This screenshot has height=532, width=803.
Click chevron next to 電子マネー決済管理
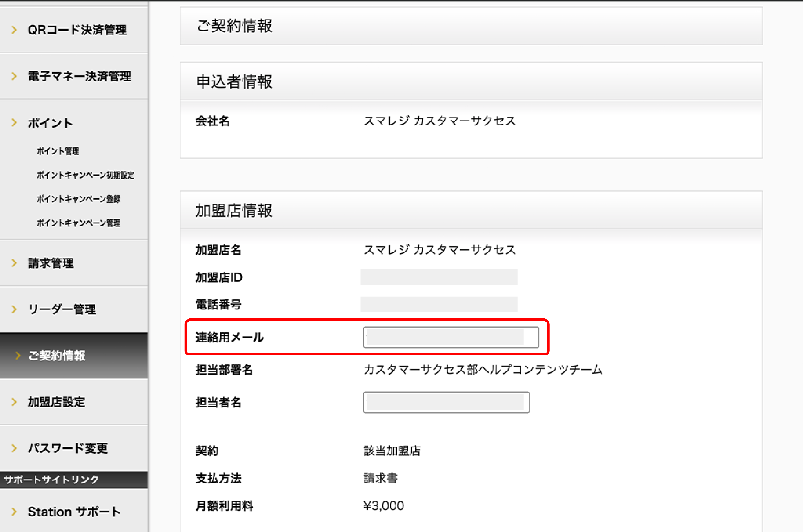(14, 76)
